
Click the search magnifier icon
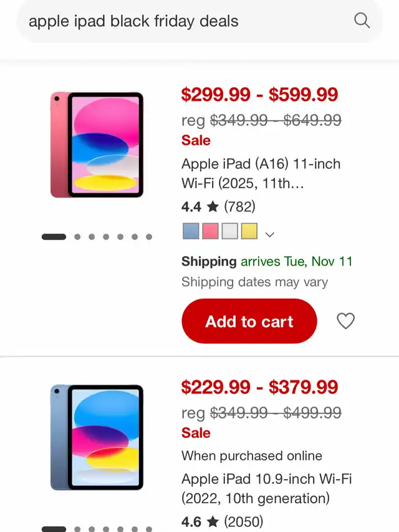point(362,21)
